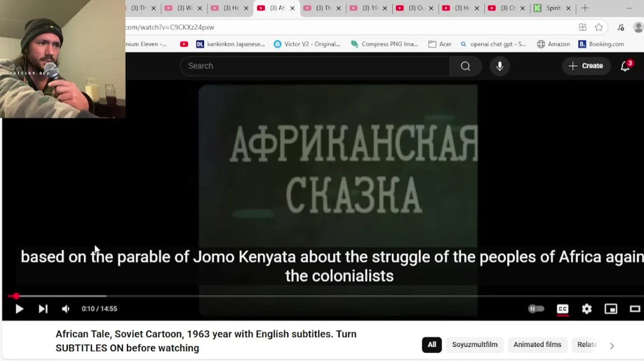Open the apps grid icon in address bar
Viewport: 644px width, 361px height.
[583, 27]
